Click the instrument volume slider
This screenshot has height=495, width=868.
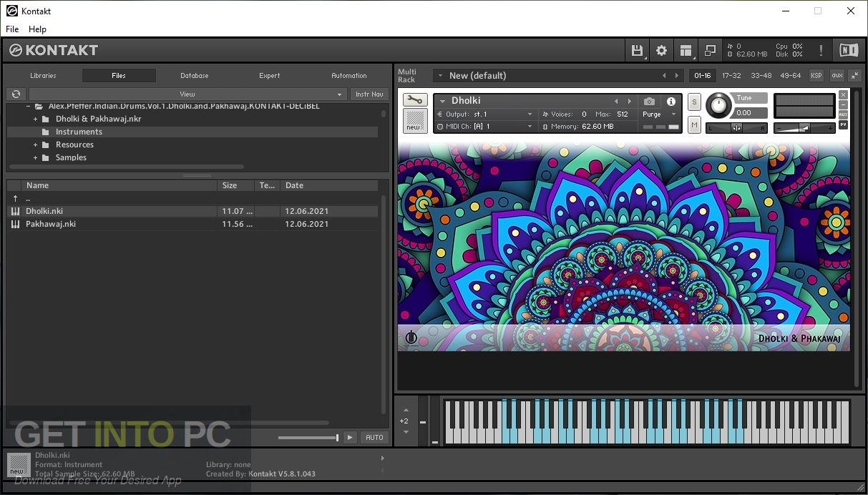click(804, 128)
